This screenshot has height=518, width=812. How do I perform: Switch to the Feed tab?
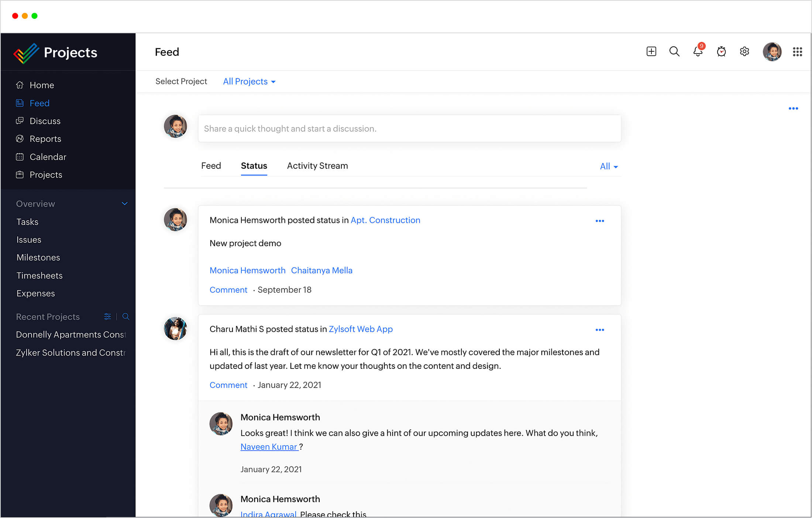[x=212, y=166]
